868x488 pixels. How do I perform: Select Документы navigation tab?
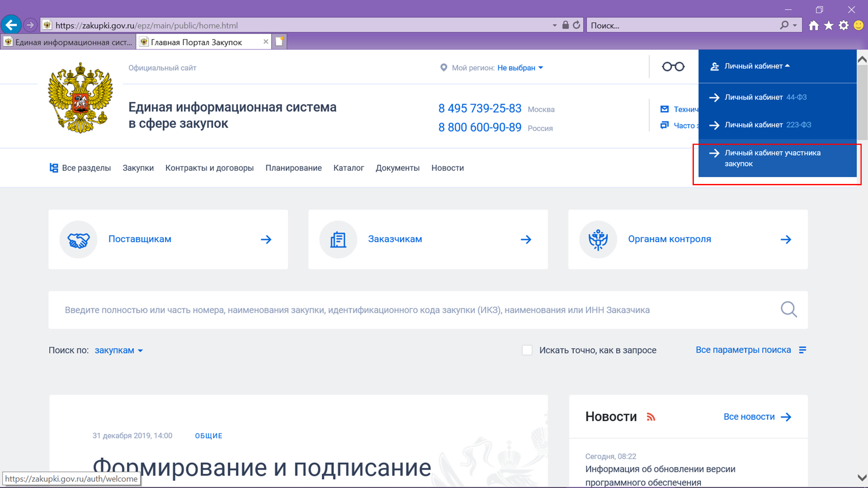(x=397, y=168)
